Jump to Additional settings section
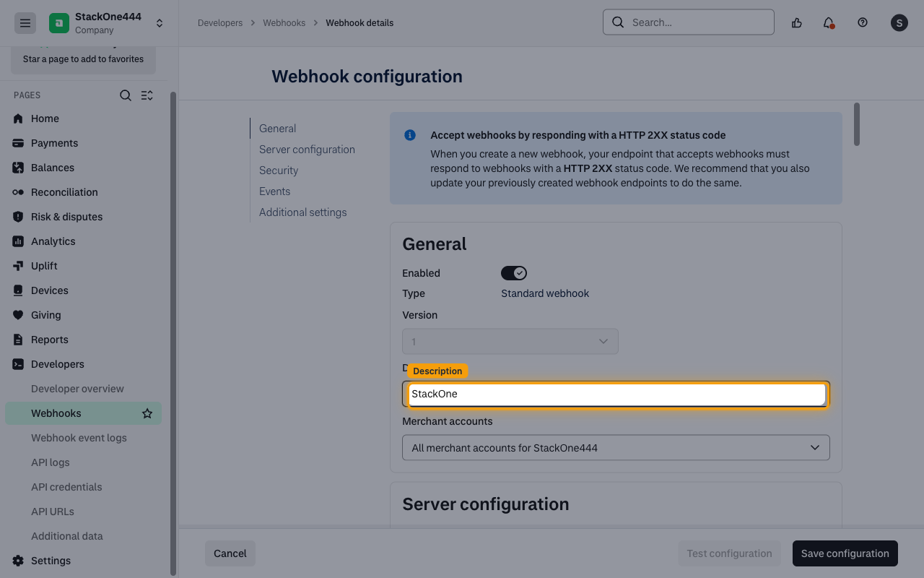This screenshot has width=924, height=578. pyautogui.click(x=302, y=212)
